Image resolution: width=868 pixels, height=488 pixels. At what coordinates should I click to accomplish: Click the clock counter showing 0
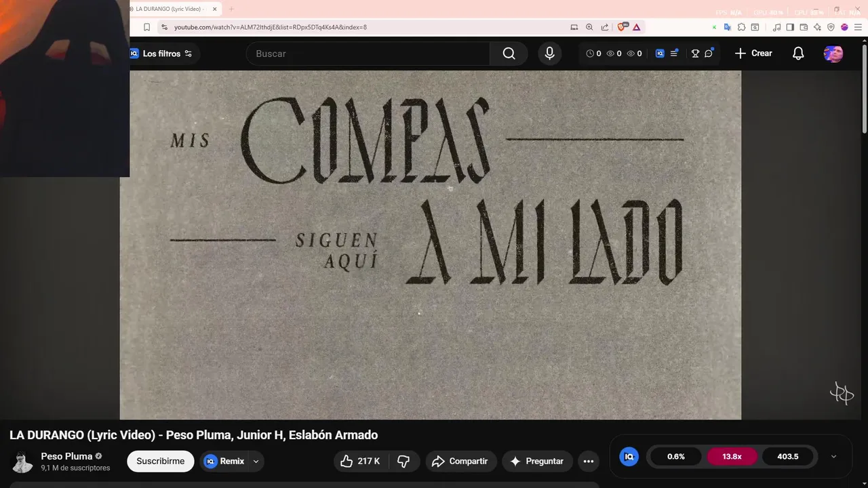(593, 54)
